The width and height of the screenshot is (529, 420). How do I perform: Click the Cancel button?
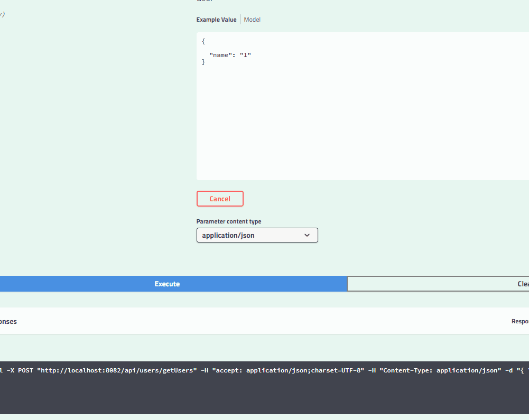pyautogui.click(x=220, y=199)
